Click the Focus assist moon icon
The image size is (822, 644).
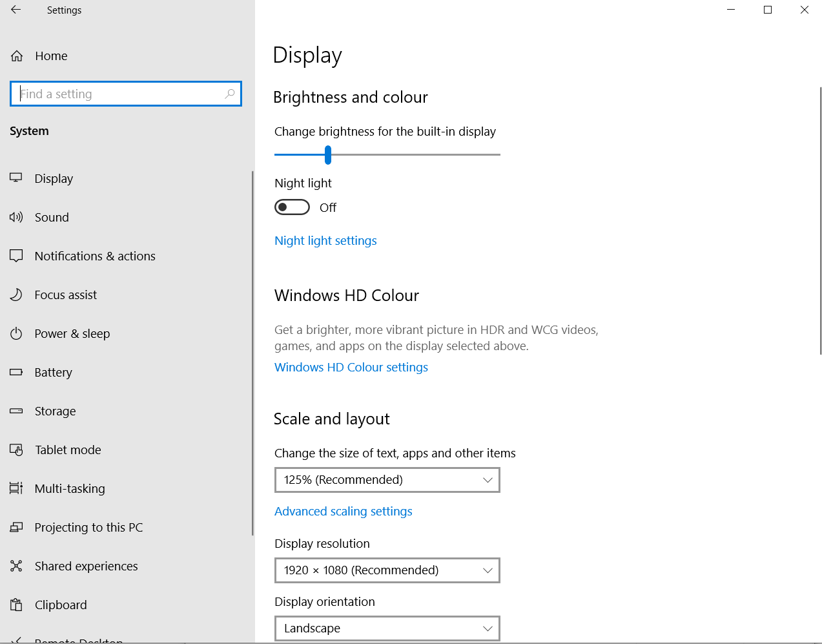16,295
